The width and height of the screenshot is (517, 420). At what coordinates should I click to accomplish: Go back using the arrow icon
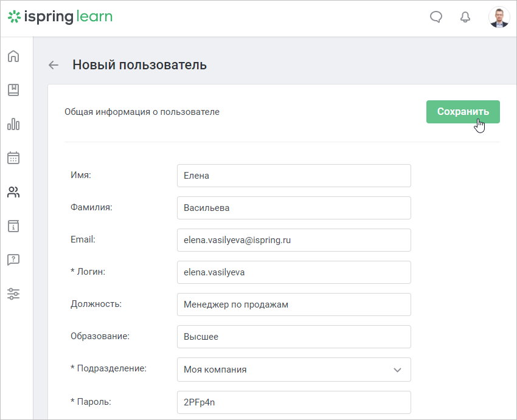(54, 65)
